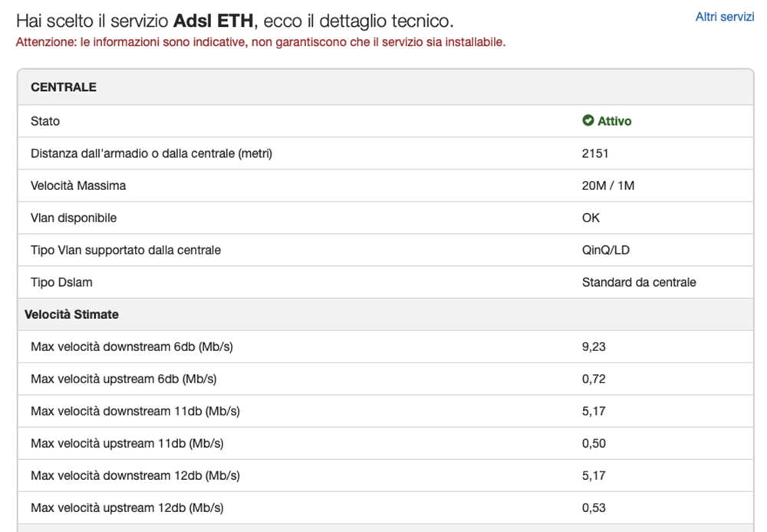This screenshot has height=532, width=767.
Task: Click the "Tipo Vlan supportato dalla centrale" label
Action: pyautogui.click(x=126, y=251)
